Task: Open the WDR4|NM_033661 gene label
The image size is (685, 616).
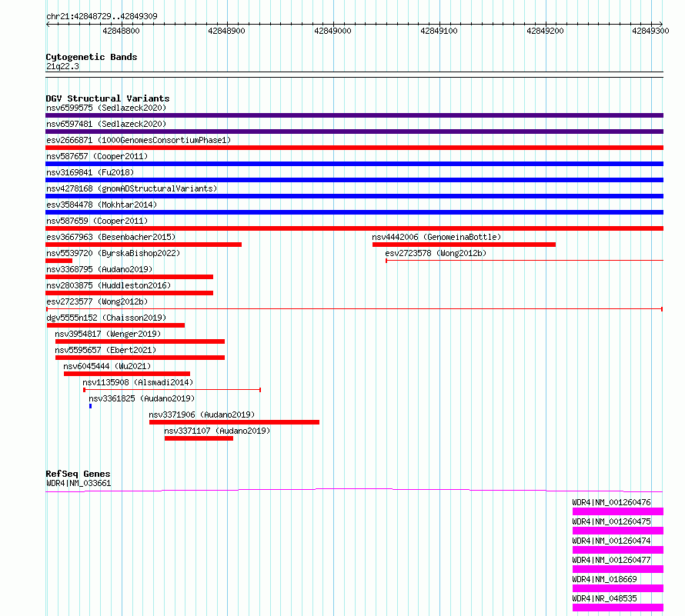Action: tap(79, 483)
